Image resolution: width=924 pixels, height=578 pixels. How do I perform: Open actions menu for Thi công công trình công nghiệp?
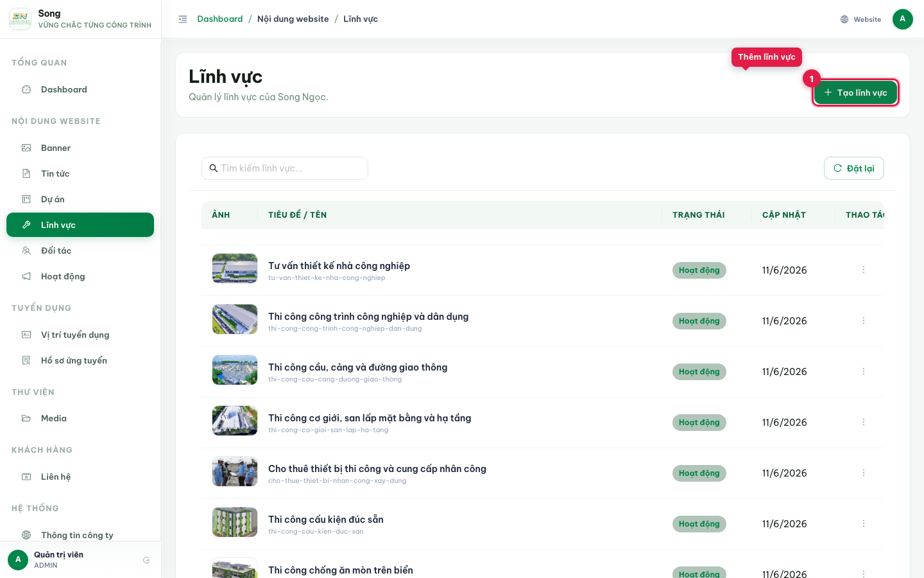[x=864, y=320]
